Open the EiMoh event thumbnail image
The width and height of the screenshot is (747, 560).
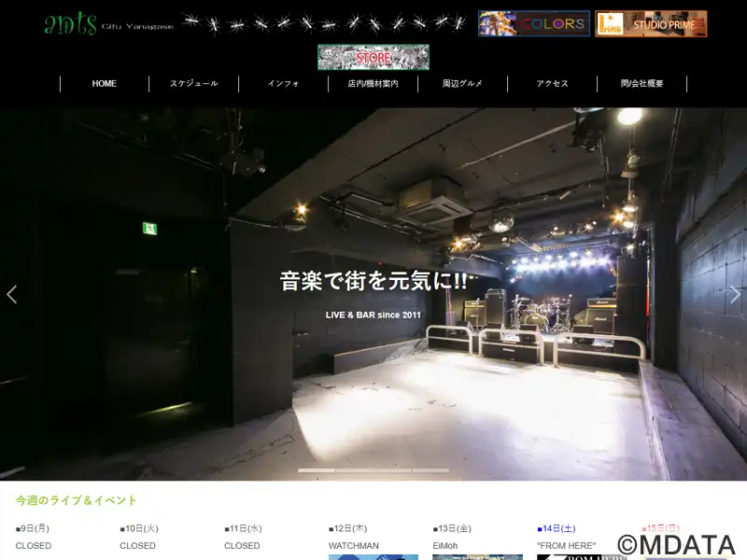click(477, 557)
